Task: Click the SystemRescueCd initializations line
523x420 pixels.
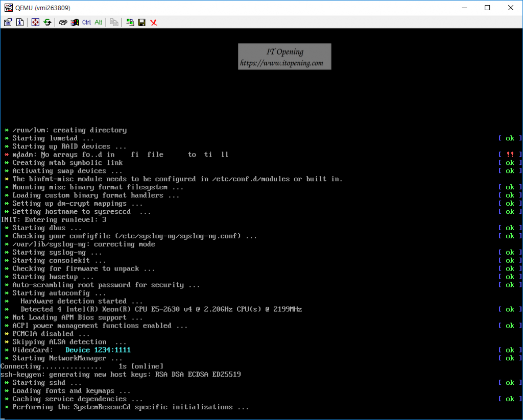Action: point(130,407)
